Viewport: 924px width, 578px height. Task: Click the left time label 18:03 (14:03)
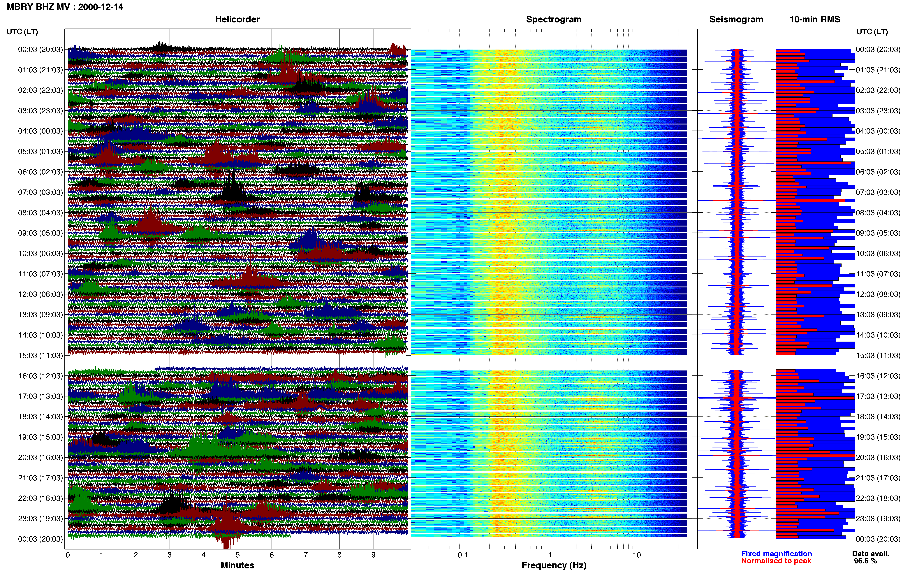[x=41, y=417]
